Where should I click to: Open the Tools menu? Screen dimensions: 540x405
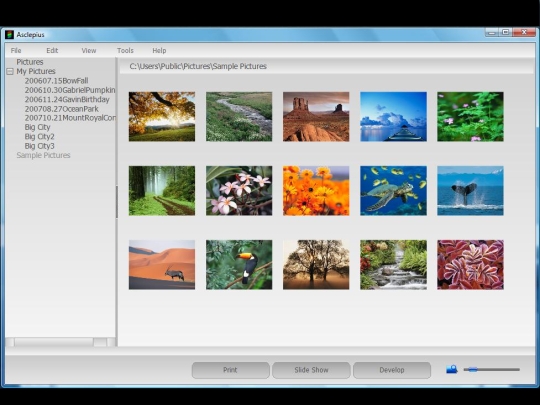pos(125,51)
